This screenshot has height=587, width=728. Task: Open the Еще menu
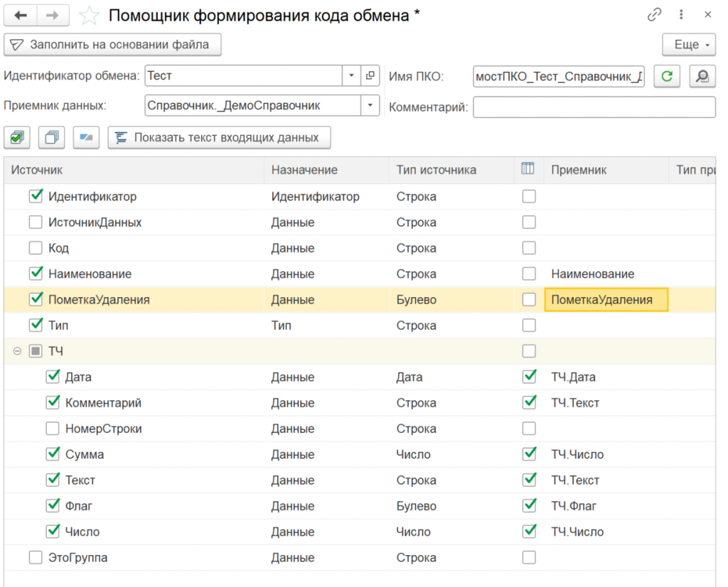click(688, 45)
